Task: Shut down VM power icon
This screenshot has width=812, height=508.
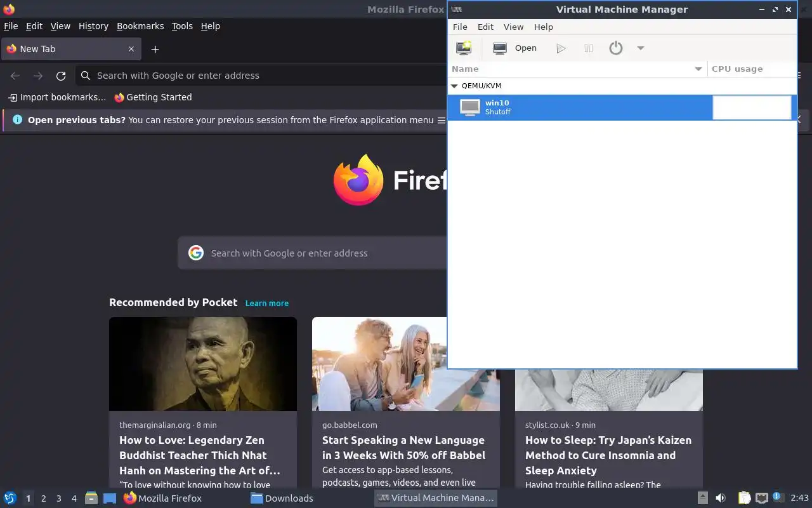Action: click(x=616, y=48)
